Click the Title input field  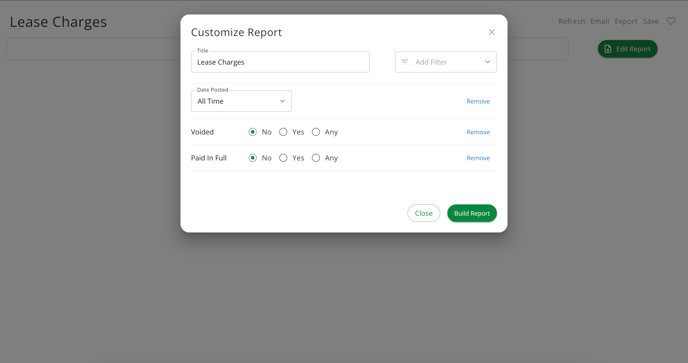(280, 62)
